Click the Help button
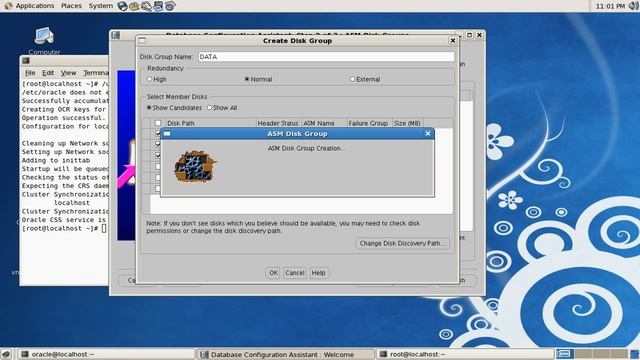The height and width of the screenshot is (360, 640). click(x=318, y=273)
